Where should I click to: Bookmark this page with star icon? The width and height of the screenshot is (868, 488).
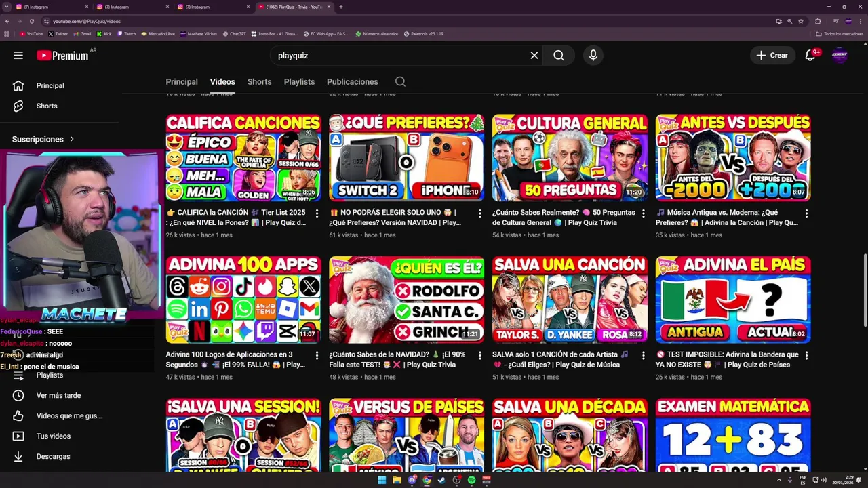pyautogui.click(x=801, y=21)
